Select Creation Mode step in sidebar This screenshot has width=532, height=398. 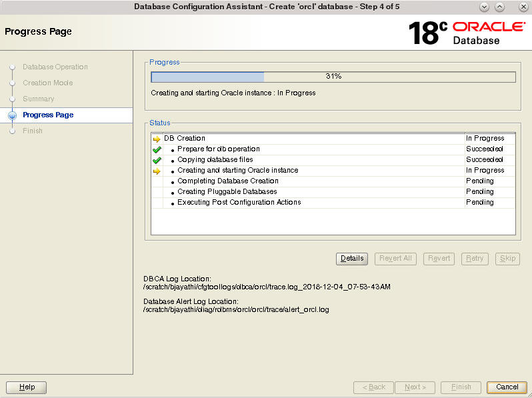[48, 83]
